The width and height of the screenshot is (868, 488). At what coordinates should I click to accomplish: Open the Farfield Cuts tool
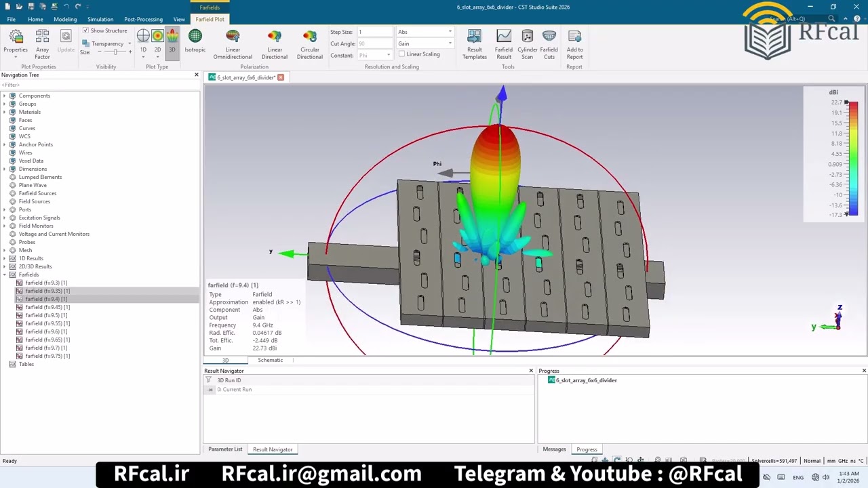(549, 44)
